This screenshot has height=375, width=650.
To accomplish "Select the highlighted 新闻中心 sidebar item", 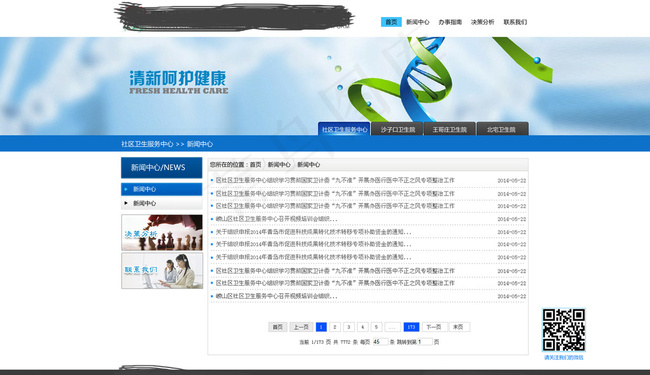I will coord(162,189).
